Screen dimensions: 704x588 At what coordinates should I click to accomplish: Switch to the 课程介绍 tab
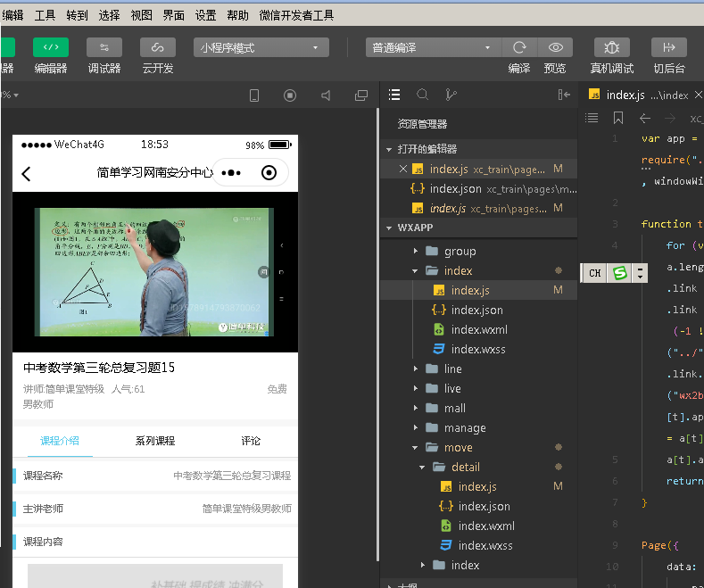(x=60, y=441)
